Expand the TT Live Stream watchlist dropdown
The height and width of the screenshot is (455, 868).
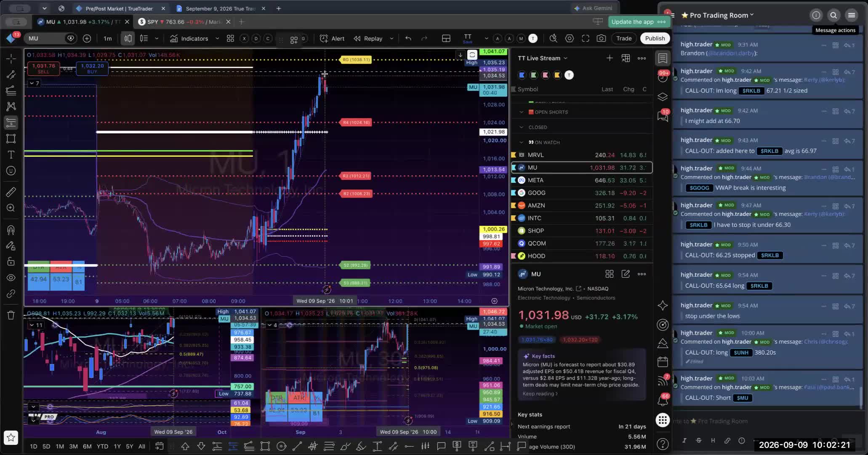(565, 58)
